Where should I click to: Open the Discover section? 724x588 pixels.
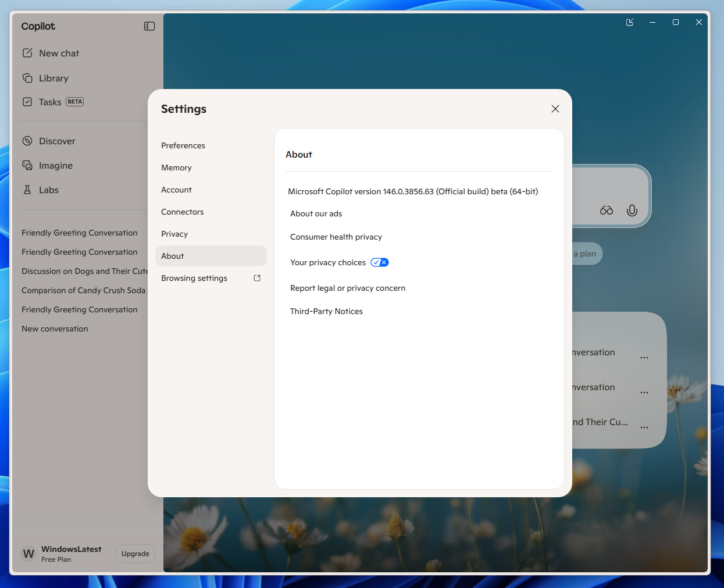(x=56, y=141)
